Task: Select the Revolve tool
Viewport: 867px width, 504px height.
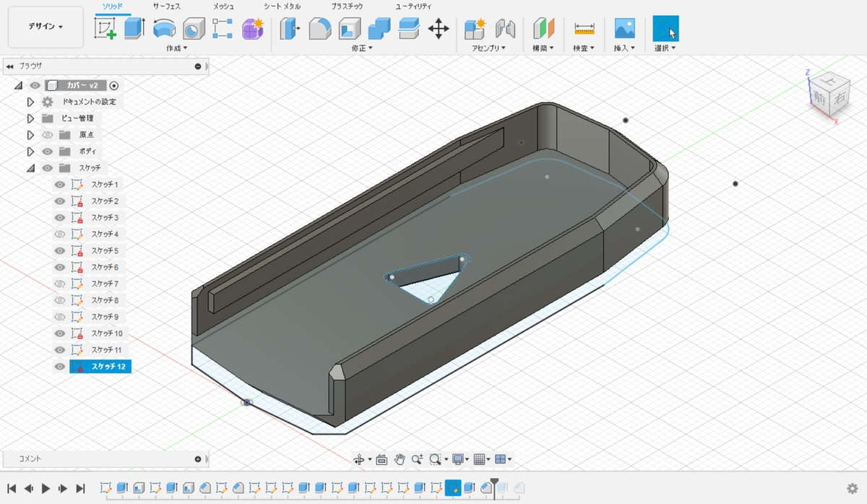Action: click(x=165, y=29)
